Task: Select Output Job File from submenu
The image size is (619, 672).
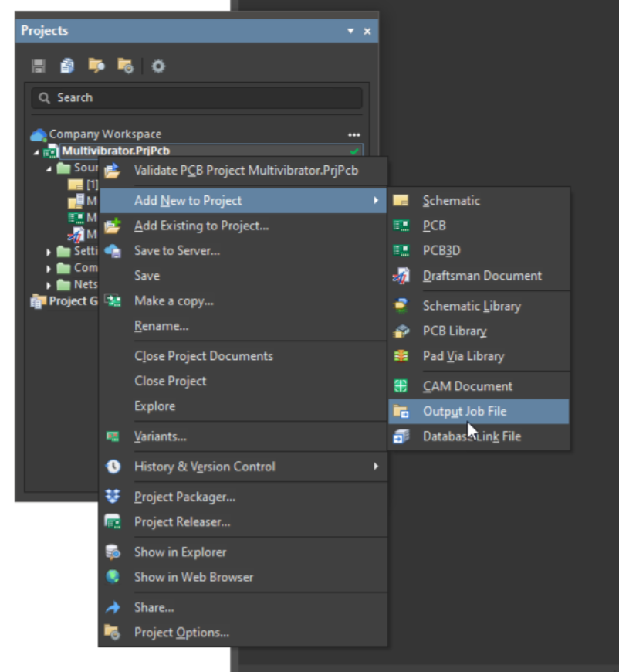Action: [465, 412]
